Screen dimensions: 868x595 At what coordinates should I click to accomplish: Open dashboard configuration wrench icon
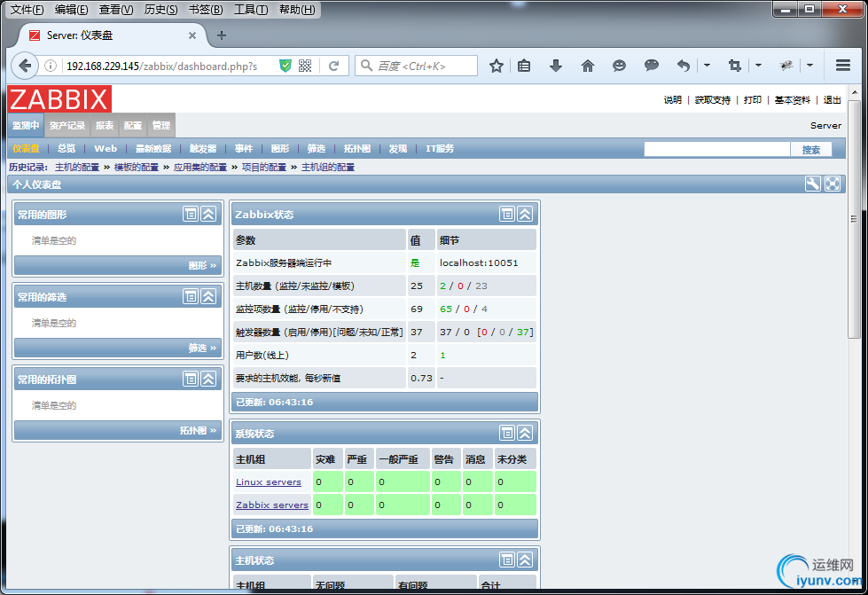812,184
